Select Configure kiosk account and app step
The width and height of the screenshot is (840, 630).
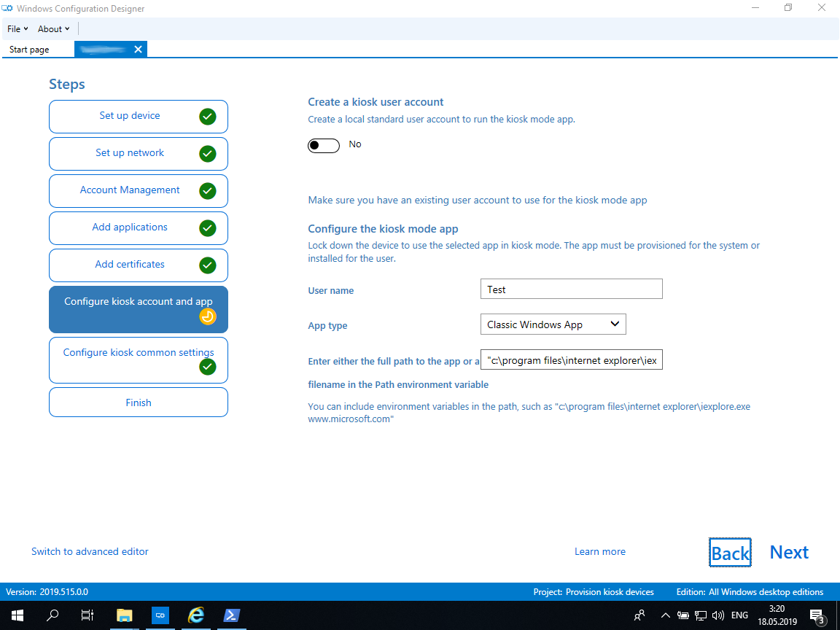pyautogui.click(x=139, y=310)
